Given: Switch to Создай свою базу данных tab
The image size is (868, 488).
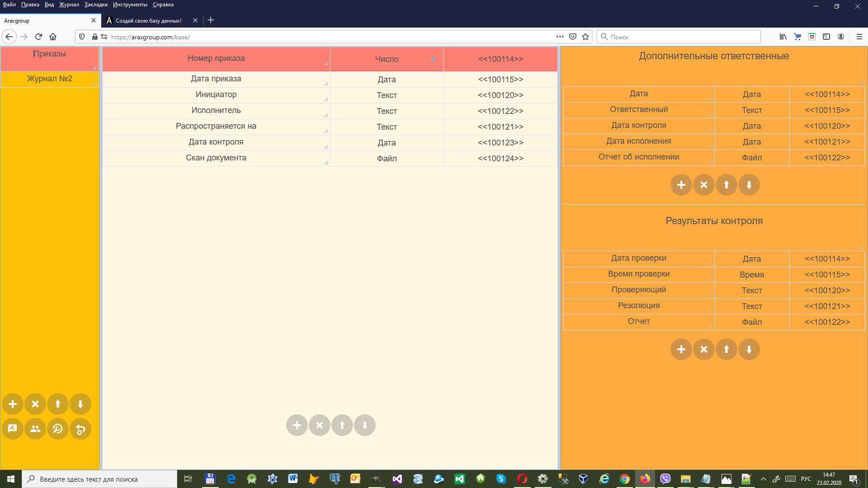Looking at the screenshot, I should pos(148,21).
